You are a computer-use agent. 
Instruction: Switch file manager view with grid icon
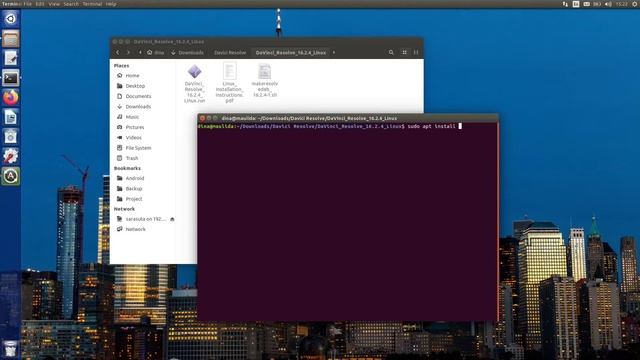point(404,53)
